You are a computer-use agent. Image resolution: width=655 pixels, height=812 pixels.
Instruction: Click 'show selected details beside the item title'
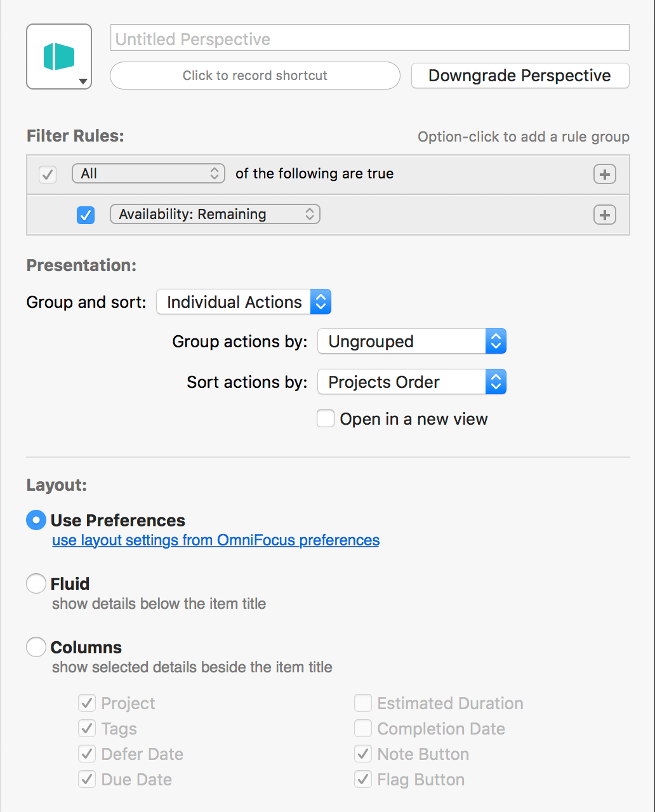coord(192,667)
